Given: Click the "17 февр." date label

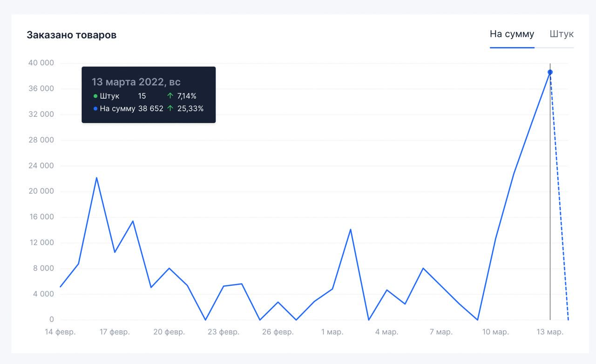Looking at the screenshot, I should (114, 332).
